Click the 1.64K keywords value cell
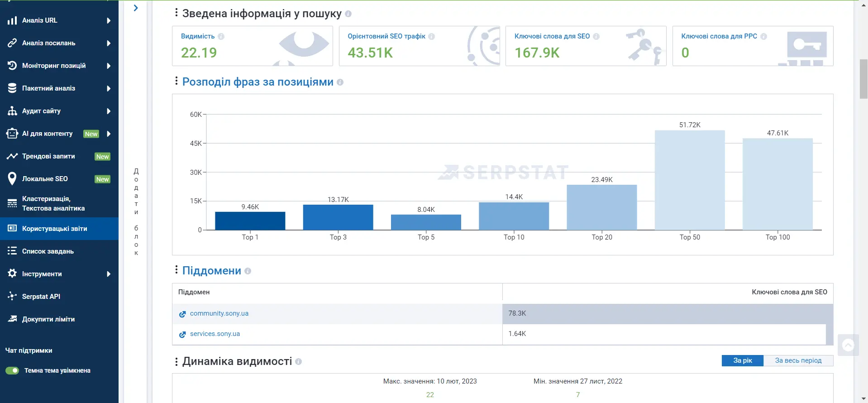 (x=668, y=334)
